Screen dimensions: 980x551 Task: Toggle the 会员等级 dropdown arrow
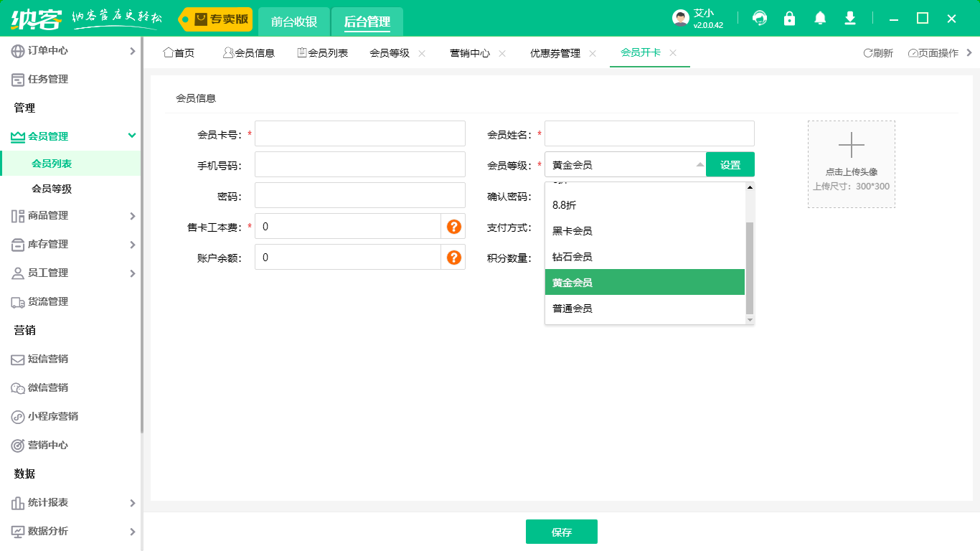click(699, 165)
